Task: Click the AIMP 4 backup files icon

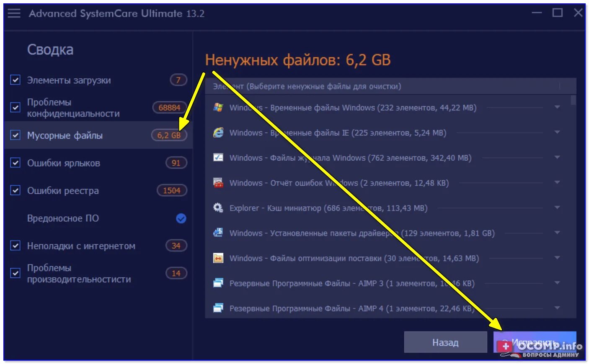Action: pyautogui.click(x=218, y=308)
